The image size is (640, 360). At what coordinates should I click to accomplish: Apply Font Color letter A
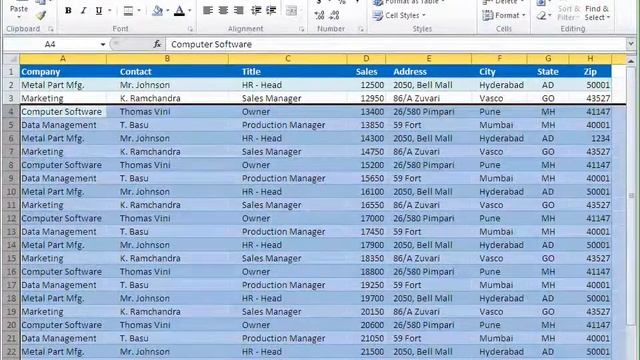179,11
